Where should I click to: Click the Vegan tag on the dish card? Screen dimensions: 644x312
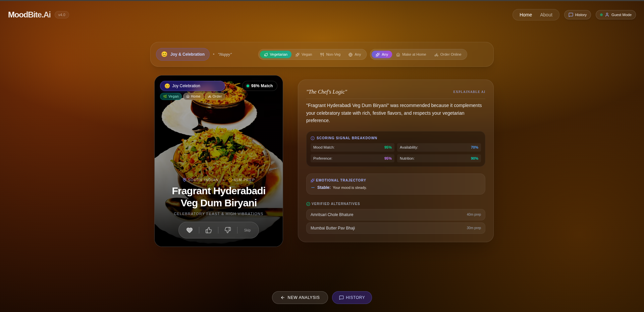[171, 96]
